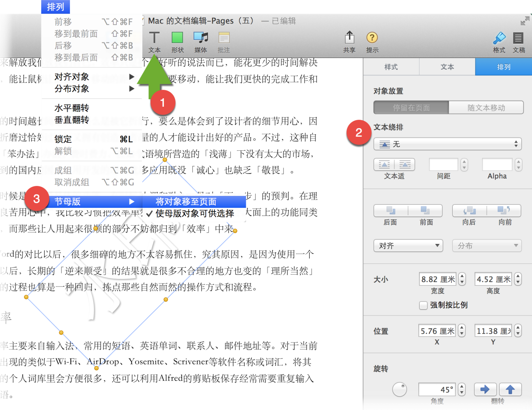The height and width of the screenshot is (410, 532).
Task: Click the Y position field 11.38
Action: click(493, 331)
